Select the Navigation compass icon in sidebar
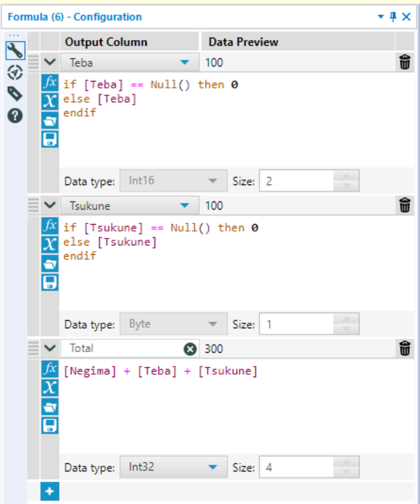Screen dimensions: 420x504 [14, 72]
